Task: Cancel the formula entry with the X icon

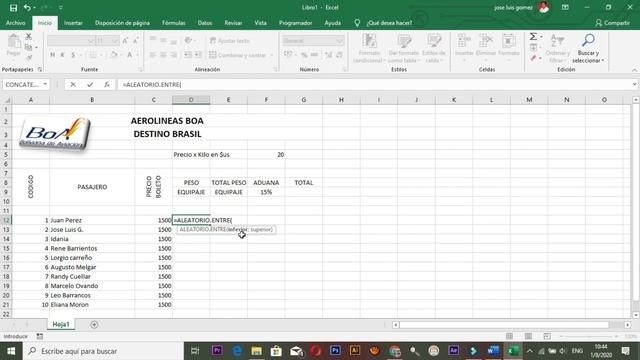Action: pyautogui.click(x=73, y=84)
